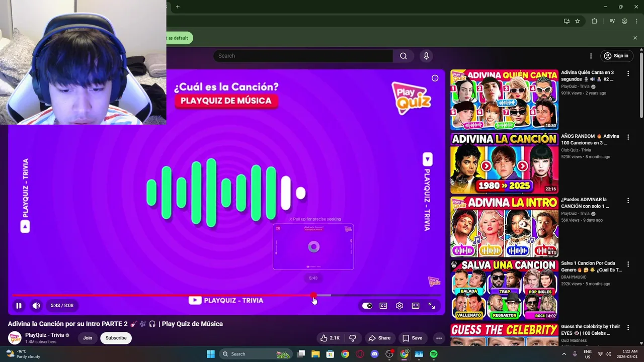Start voice search with microphone
The height and width of the screenshot is (362, 644).
pos(426,56)
